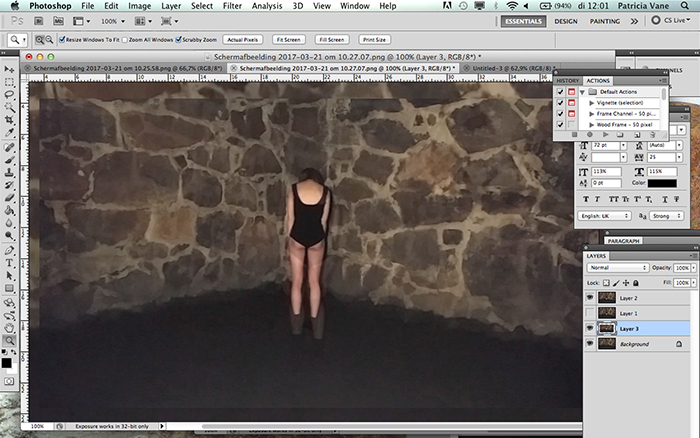Toggle Quick Mask mode icon
Viewport: 700px width, 438px height.
9,381
